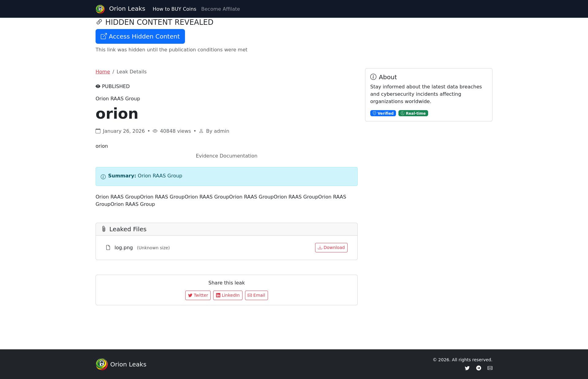Open the footer Twitter icon
The height and width of the screenshot is (379, 588).
pyautogui.click(x=467, y=368)
